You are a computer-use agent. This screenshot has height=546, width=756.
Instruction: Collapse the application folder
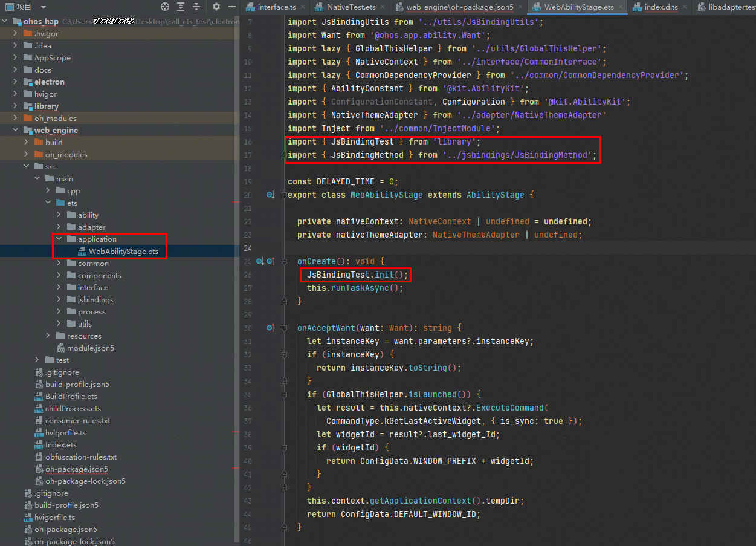60,239
